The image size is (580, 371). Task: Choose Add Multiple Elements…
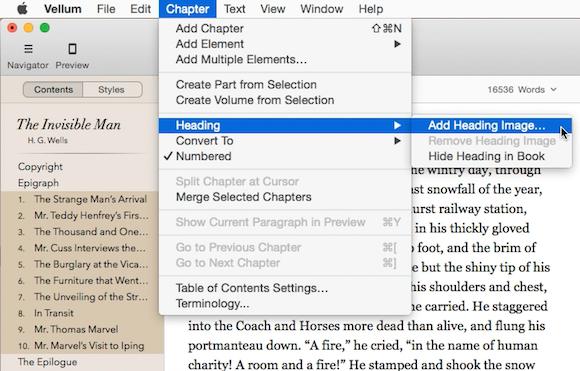click(x=285, y=60)
